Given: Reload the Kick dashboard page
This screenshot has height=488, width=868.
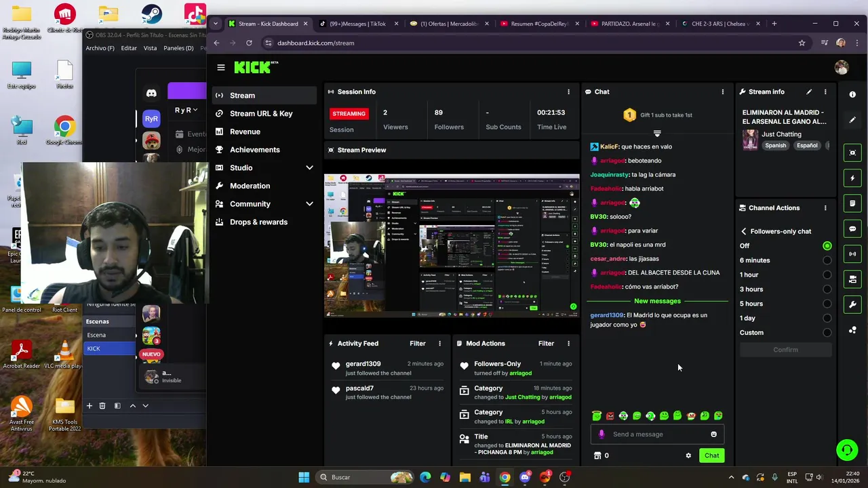Looking at the screenshot, I should [x=249, y=43].
